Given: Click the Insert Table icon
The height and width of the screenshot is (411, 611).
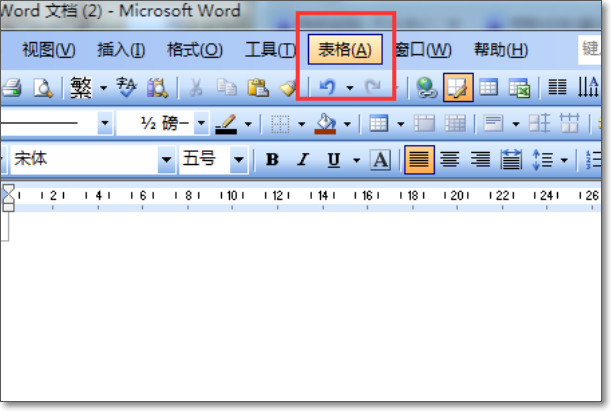Looking at the screenshot, I should pyautogui.click(x=488, y=88).
